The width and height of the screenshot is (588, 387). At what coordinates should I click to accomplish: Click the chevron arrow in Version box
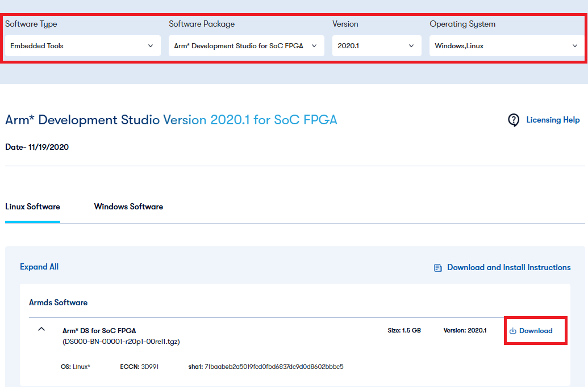tap(411, 46)
